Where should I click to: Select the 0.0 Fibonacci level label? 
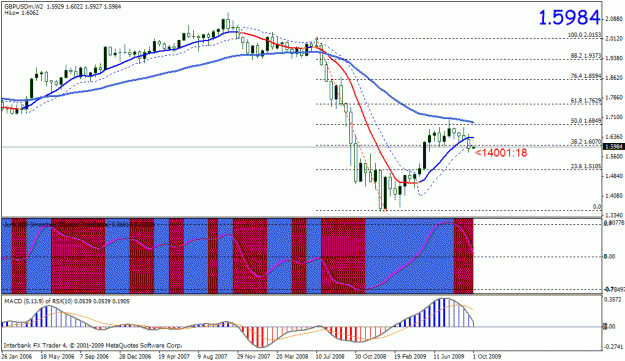point(597,207)
